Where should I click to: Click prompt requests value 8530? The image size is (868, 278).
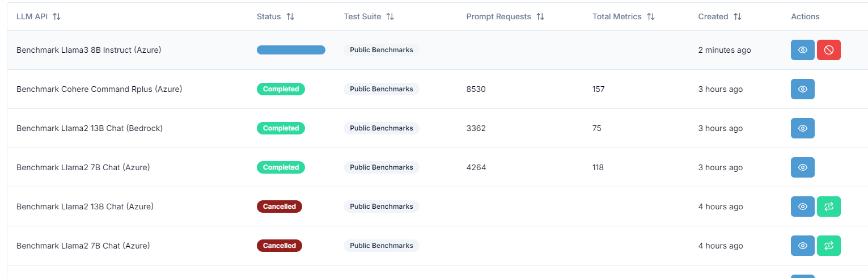pyautogui.click(x=476, y=89)
